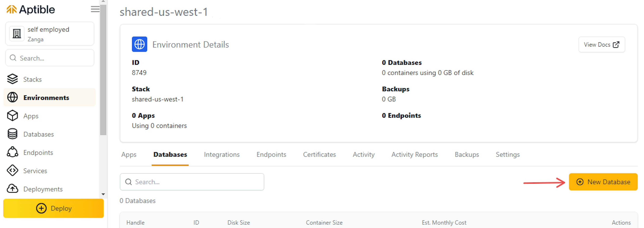
Task: Click the Apps cube icon in sidebar
Action: click(x=12, y=116)
